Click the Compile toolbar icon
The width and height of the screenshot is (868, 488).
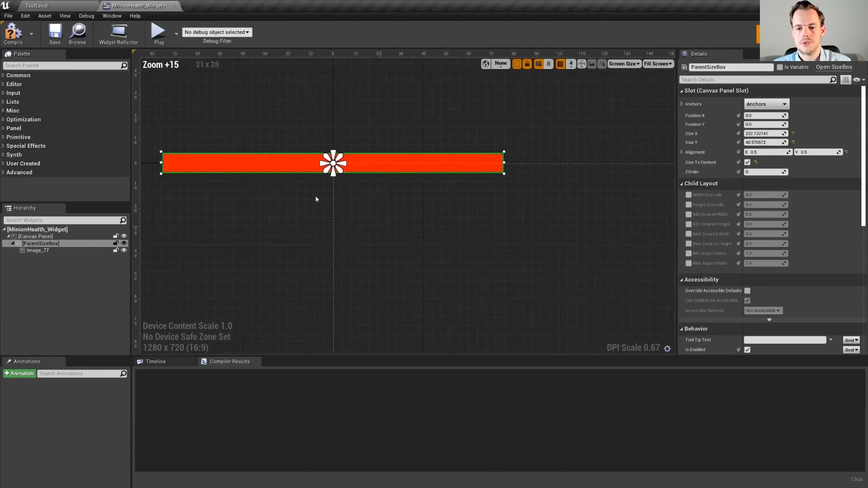click(x=13, y=33)
